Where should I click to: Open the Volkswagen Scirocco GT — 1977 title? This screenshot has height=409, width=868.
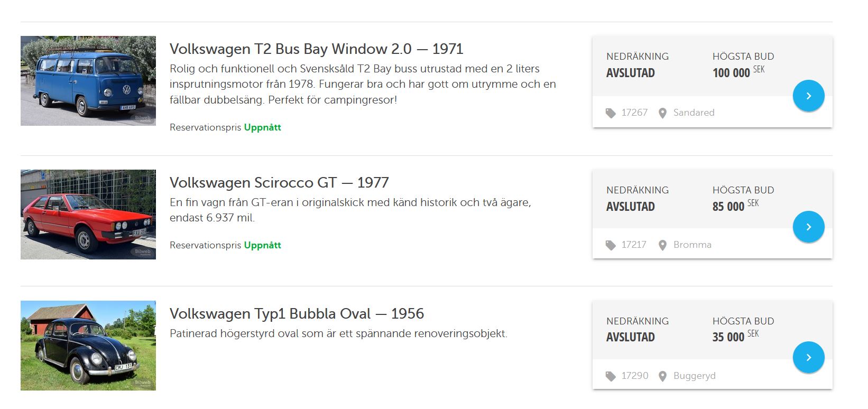pos(279,183)
